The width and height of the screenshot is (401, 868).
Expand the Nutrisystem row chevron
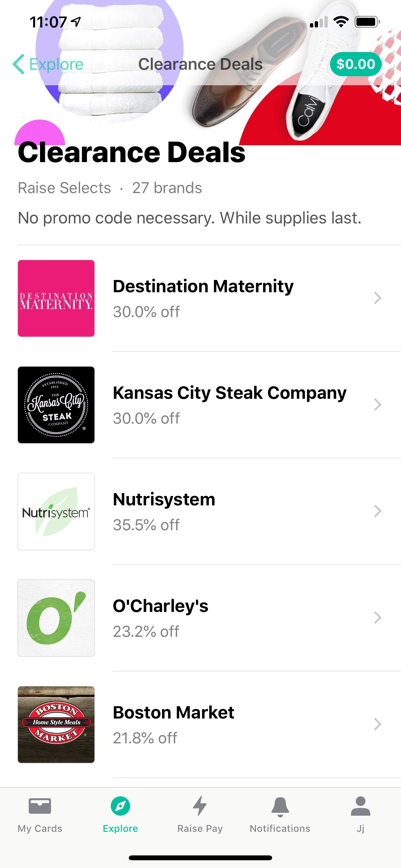click(x=377, y=511)
